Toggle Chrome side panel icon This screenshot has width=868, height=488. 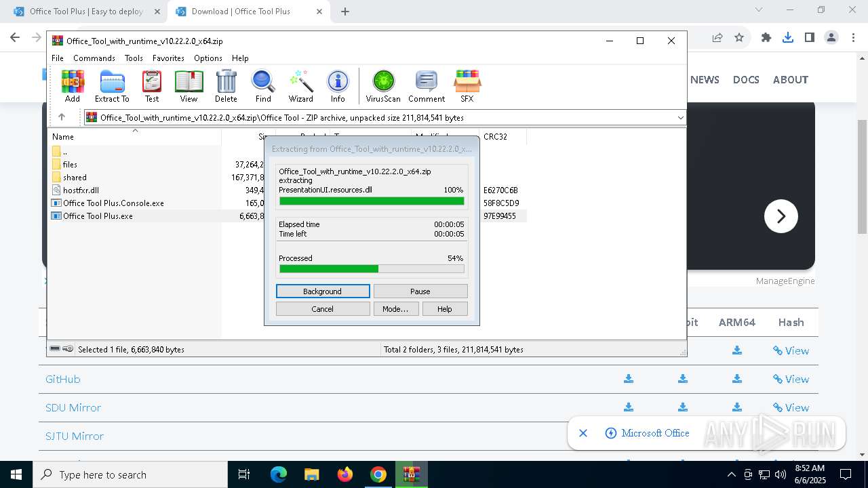pyautogui.click(x=810, y=38)
